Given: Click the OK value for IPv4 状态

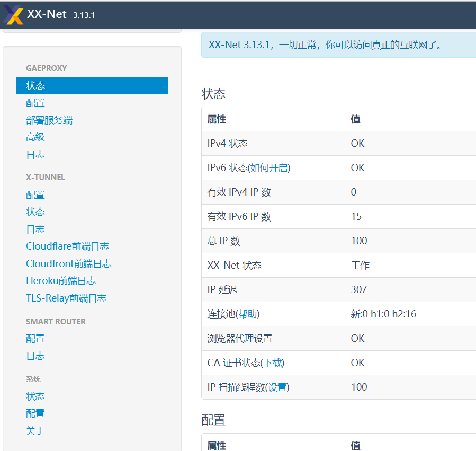Looking at the screenshot, I should tap(357, 144).
